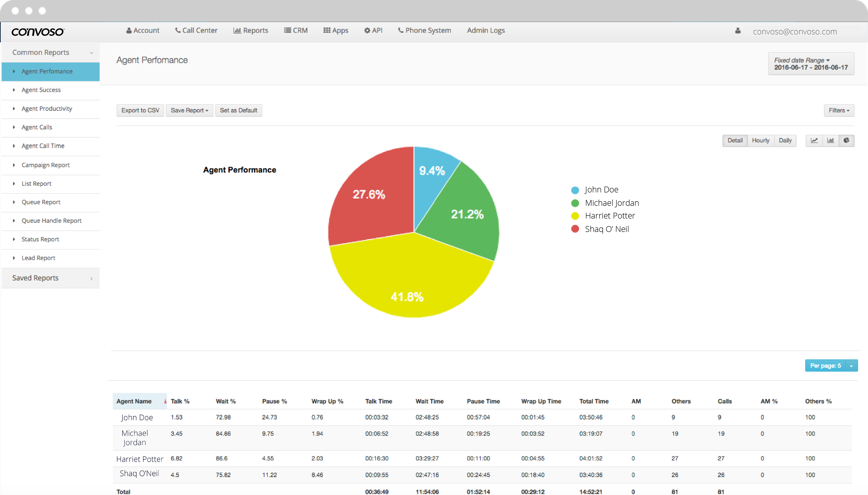The image size is (868, 495).
Task: Open the API gear menu
Action: tap(373, 30)
